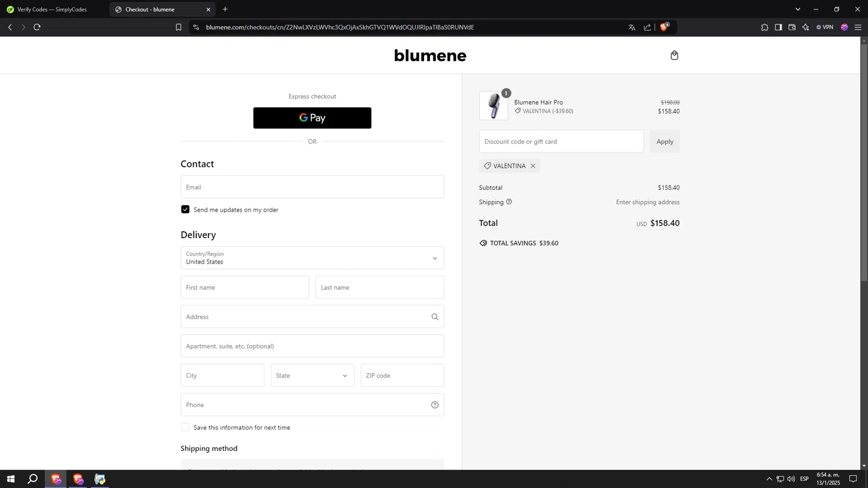Click the Phone field help icon

click(x=435, y=405)
